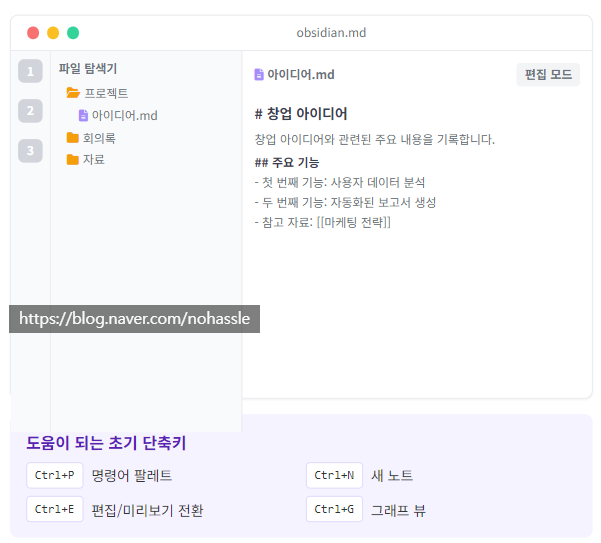Click sidebar ribbon button 1

30,71
